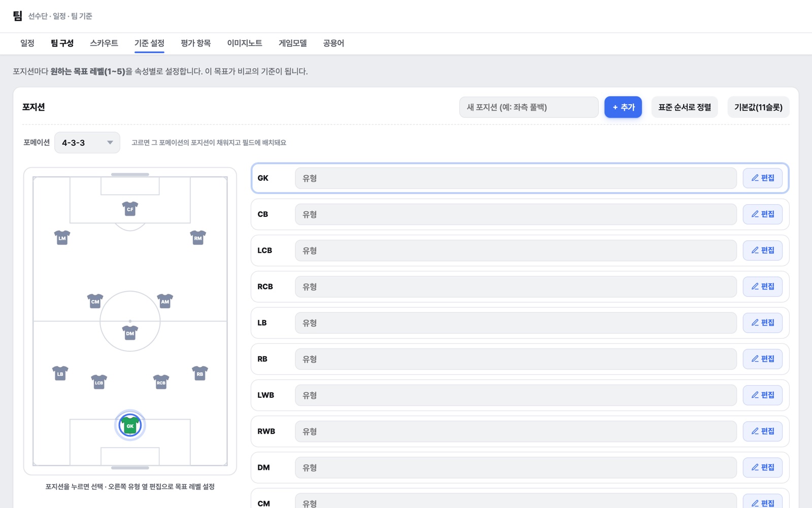Open the 4-3-3 formation dropdown
The height and width of the screenshot is (508, 812).
[x=87, y=143]
